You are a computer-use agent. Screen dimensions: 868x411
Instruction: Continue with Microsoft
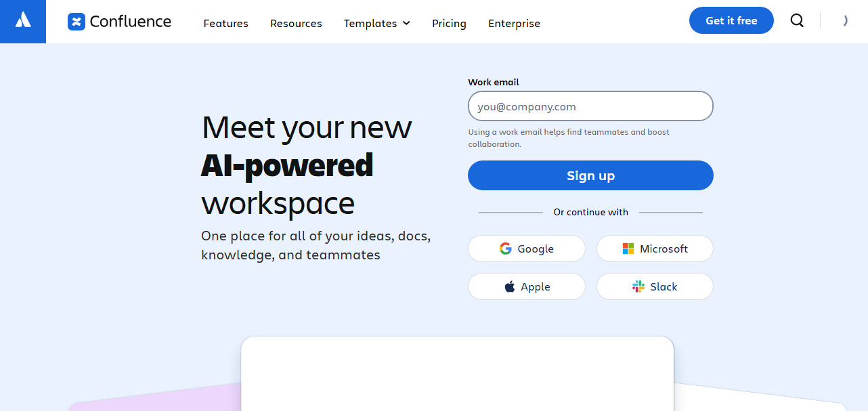coord(655,248)
